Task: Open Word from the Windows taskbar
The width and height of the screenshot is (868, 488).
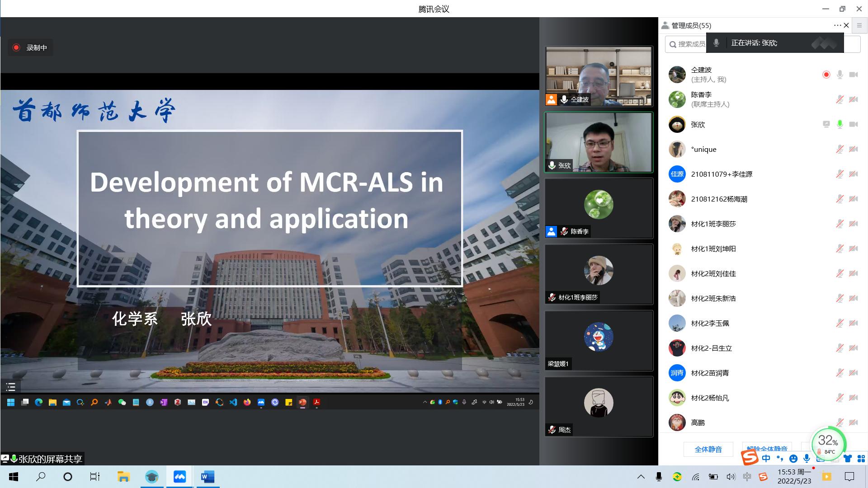Action: (207, 477)
